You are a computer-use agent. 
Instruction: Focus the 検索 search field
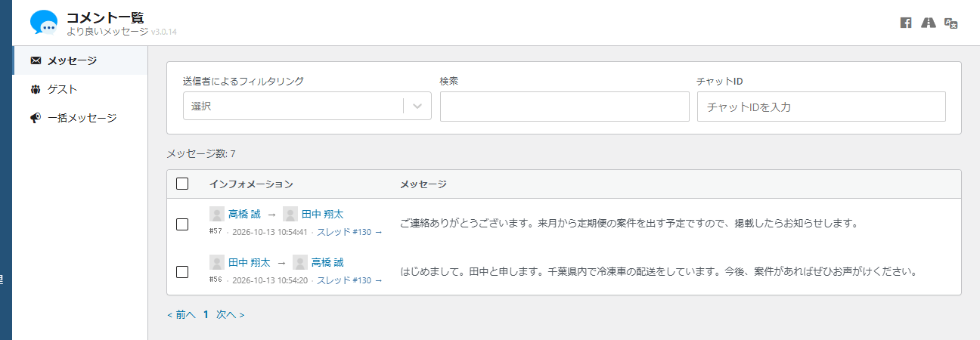click(x=565, y=107)
